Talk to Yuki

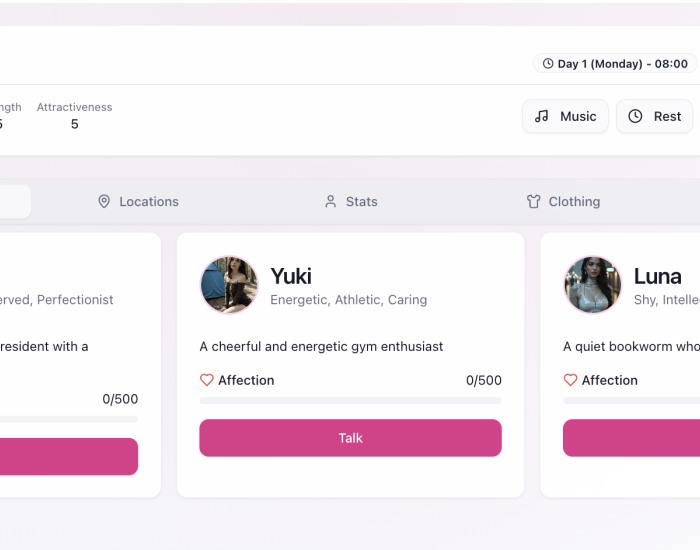click(350, 438)
